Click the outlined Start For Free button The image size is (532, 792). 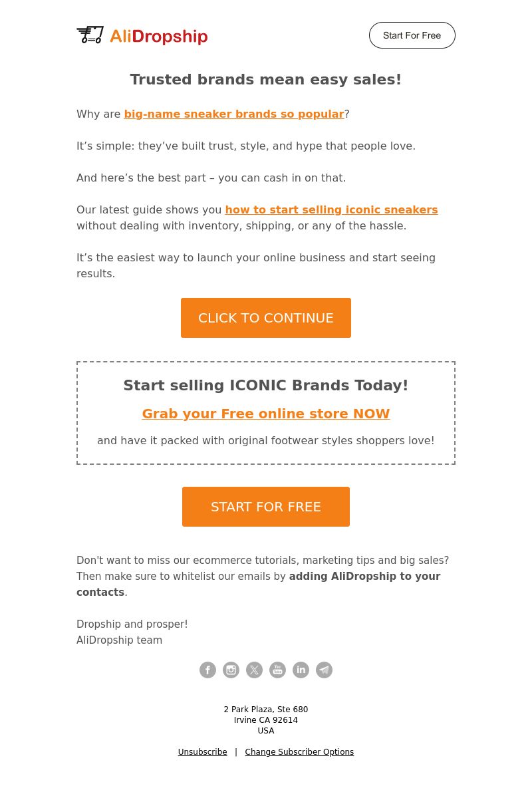pyautogui.click(x=412, y=35)
